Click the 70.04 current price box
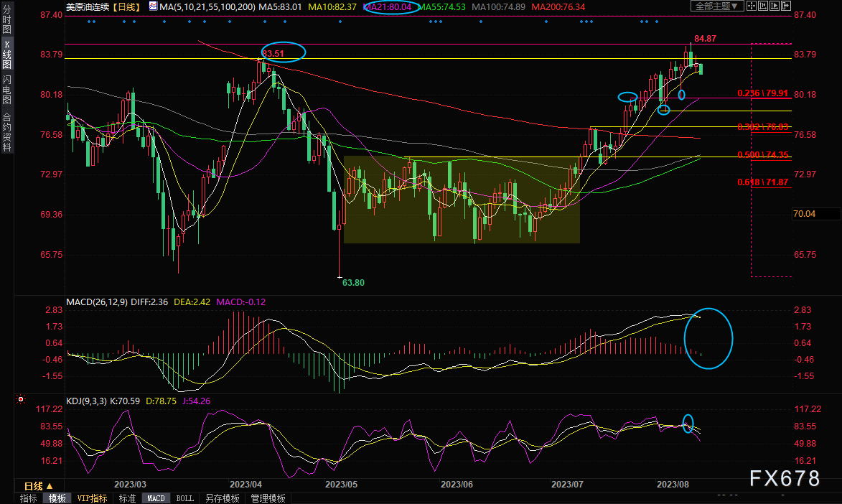 (816, 214)
